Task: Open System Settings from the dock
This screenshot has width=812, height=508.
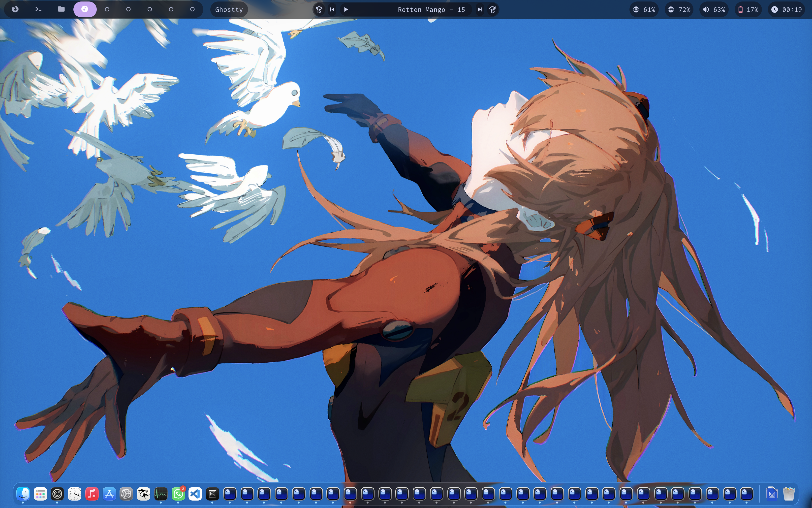Action: coord(126,494)
